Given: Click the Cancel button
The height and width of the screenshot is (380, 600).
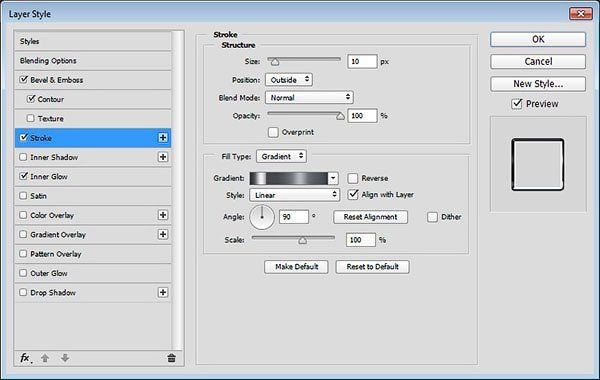Looking at the screenshot, I should [538, 62].
